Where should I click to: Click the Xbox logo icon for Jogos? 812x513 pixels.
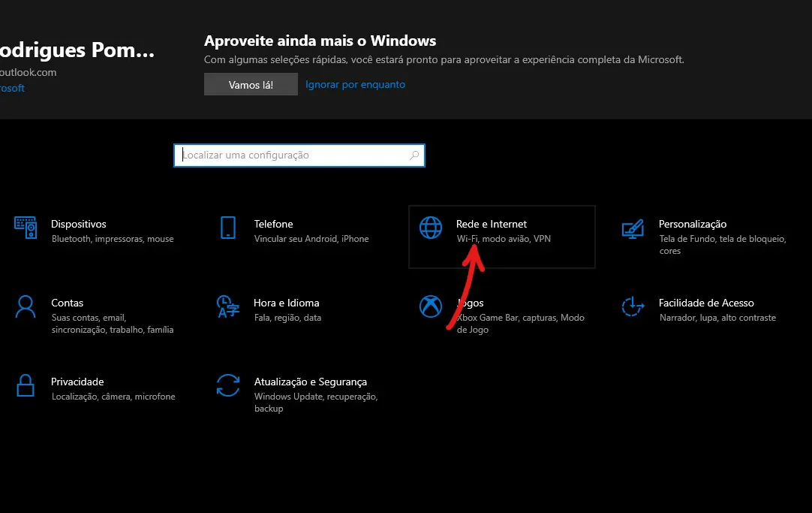click(430, 306)
